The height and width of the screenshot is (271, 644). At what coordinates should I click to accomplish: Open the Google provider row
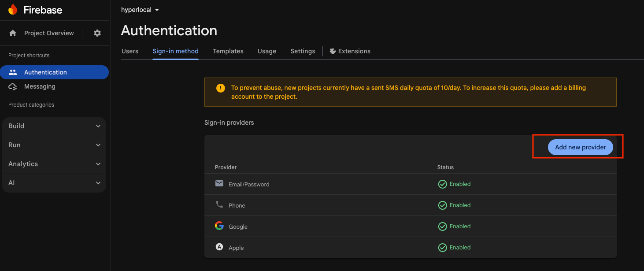411,226
